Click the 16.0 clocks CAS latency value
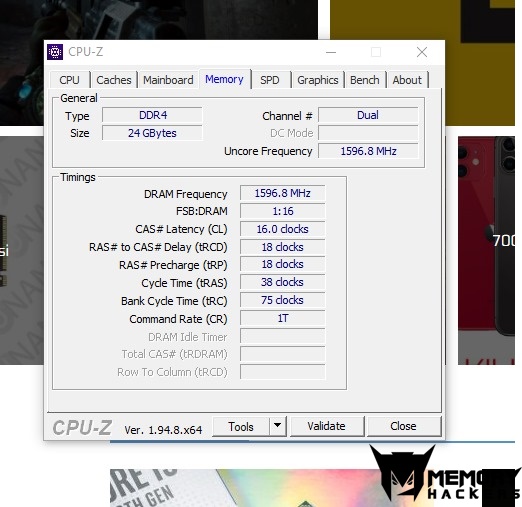 point(282,229)
